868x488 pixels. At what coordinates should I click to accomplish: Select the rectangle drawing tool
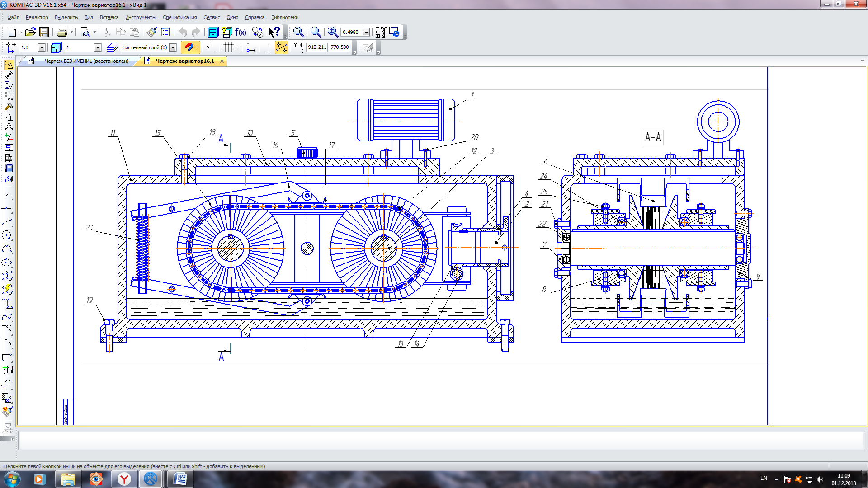pyautogui.click(x=7, y=358)
